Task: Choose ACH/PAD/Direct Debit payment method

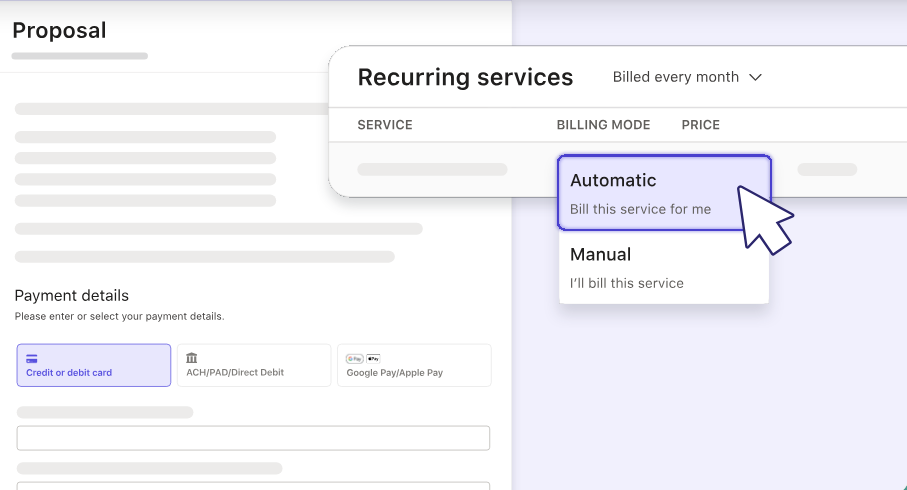Action: tap(253, 365)
